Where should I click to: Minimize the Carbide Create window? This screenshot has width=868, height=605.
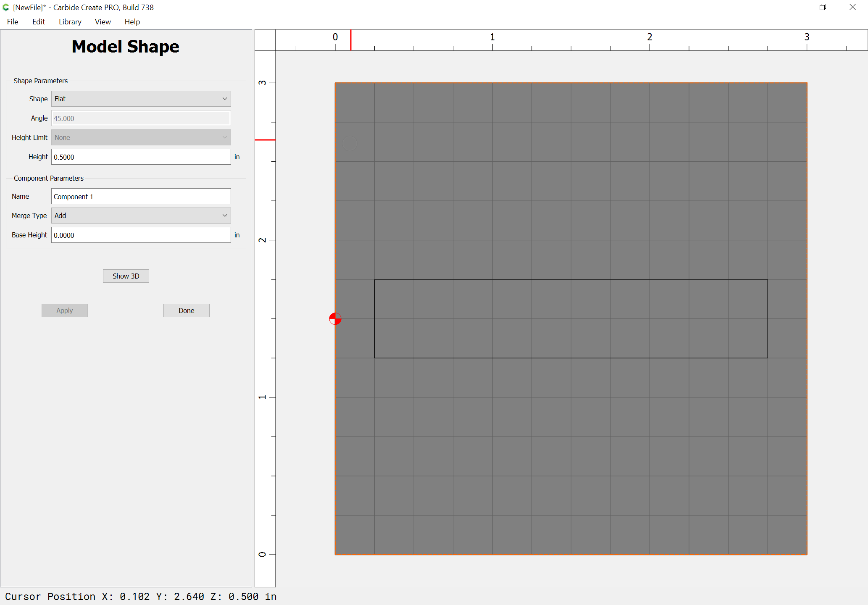pyautogui.click(x=794, y=7)
